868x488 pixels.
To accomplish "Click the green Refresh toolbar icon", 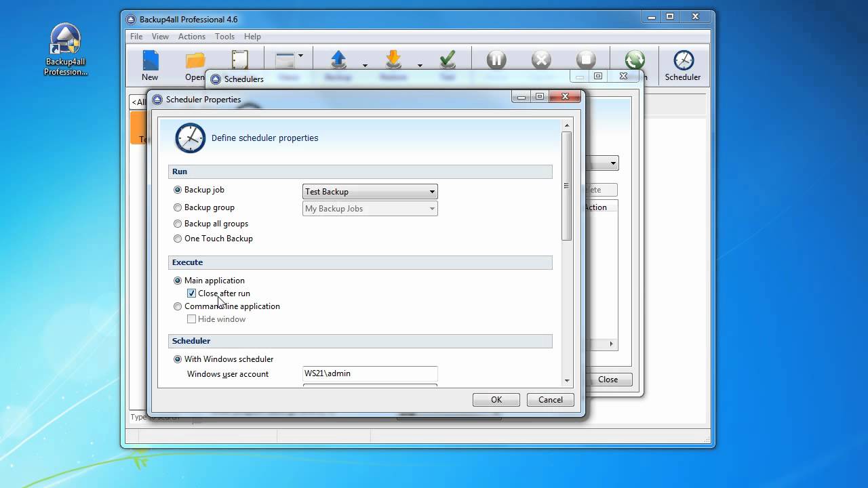I will [635, 60].
